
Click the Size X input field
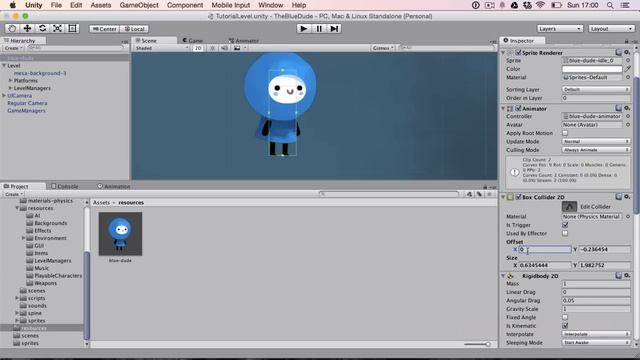pyautogui.click(x=545, y=265)
